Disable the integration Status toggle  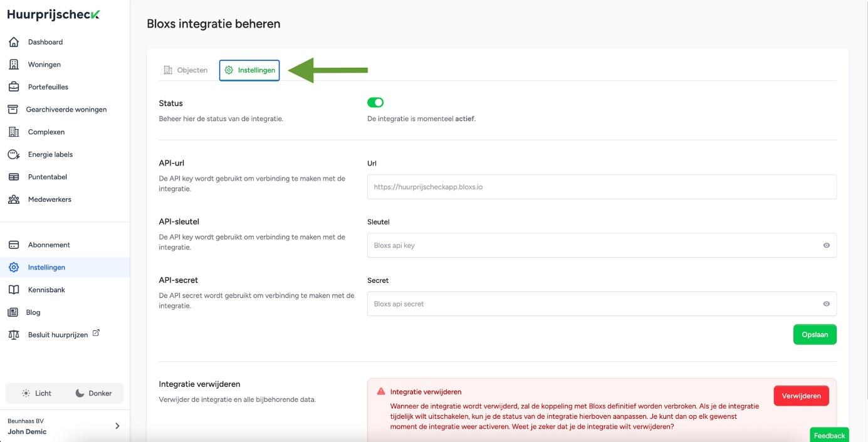coord(375,103)
